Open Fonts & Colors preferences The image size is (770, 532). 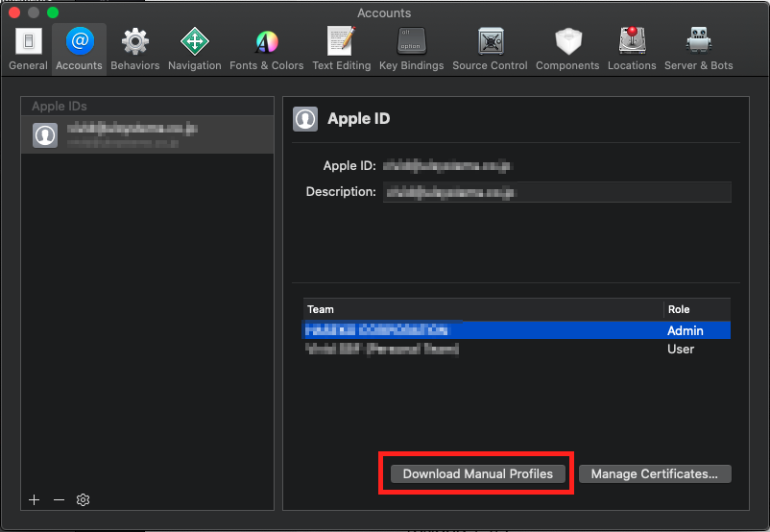[267, 49]
